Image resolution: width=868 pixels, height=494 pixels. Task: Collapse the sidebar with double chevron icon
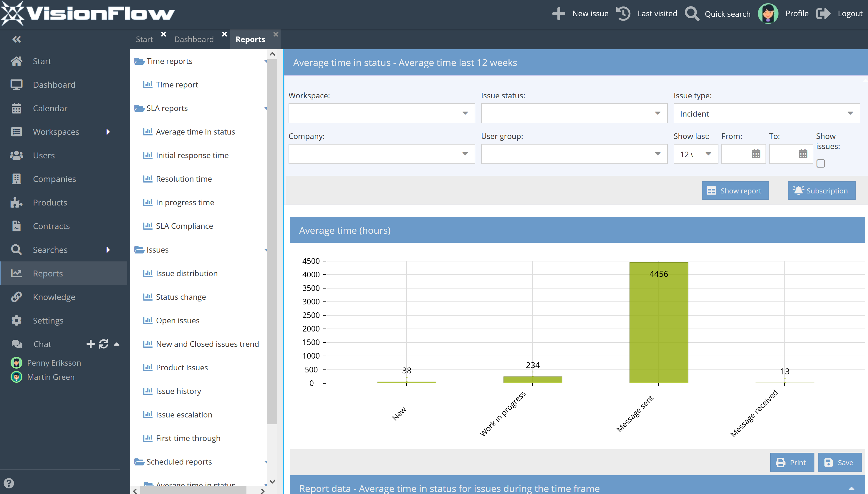tap(16, 39)
